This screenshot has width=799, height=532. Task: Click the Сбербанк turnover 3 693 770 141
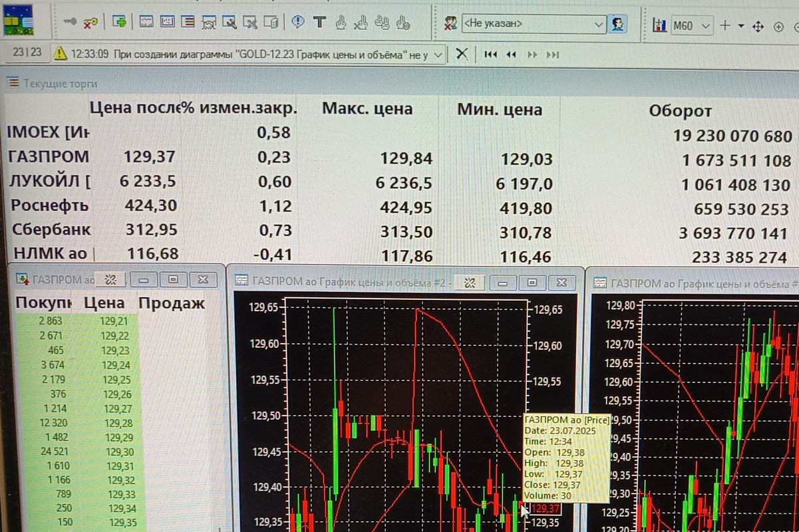(x=734, y=233)
